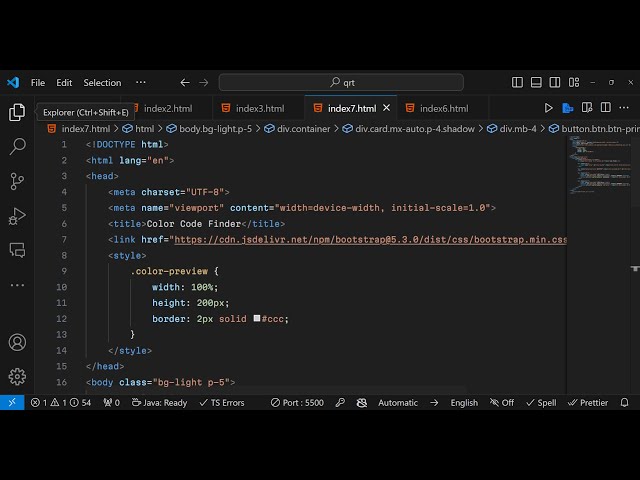640x480 pixels.
Task: Open the Selection menu
Action: 102,83
